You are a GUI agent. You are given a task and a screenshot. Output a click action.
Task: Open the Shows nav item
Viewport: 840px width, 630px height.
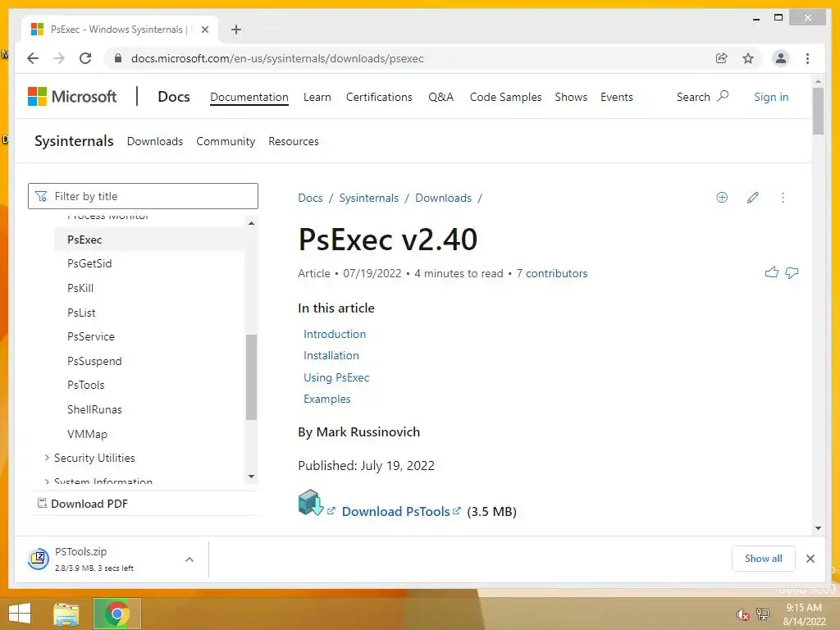pyautogui.click(x=571, y=97)
